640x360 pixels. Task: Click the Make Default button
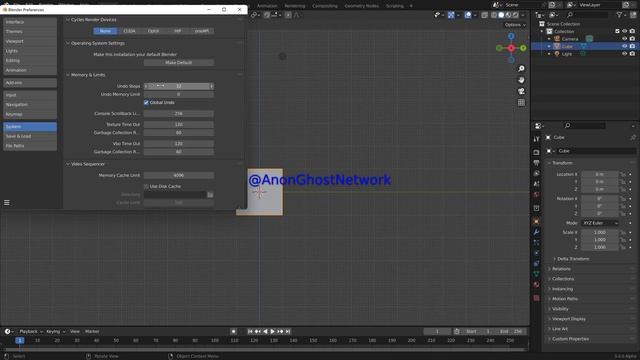178,63
